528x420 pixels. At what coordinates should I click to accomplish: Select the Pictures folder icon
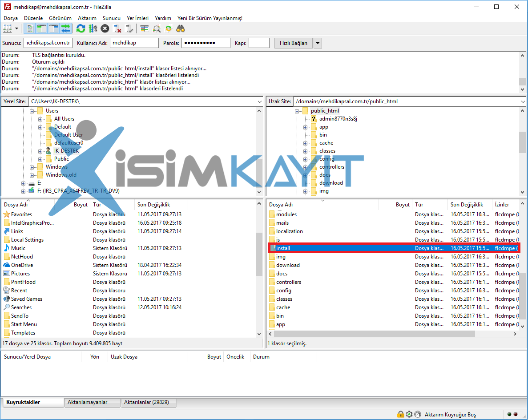(7, 274)
